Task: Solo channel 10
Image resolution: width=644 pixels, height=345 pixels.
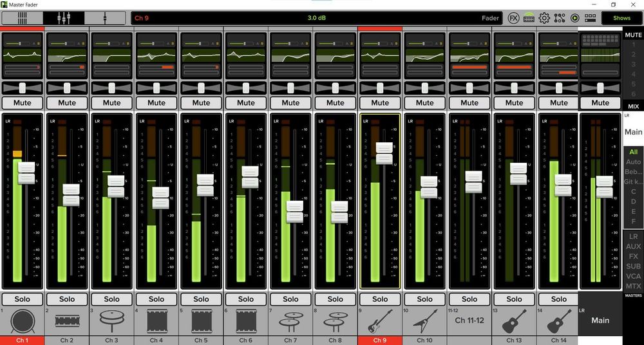Action: point(424,299)
